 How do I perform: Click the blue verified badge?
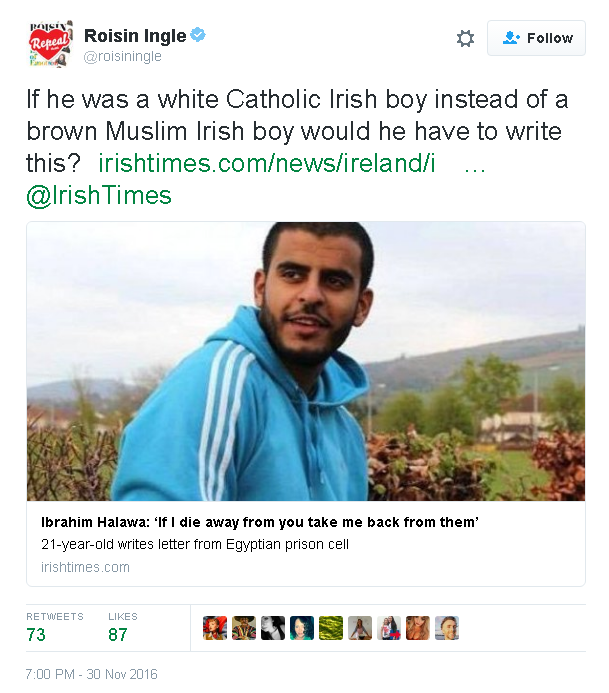pos(198,34)
